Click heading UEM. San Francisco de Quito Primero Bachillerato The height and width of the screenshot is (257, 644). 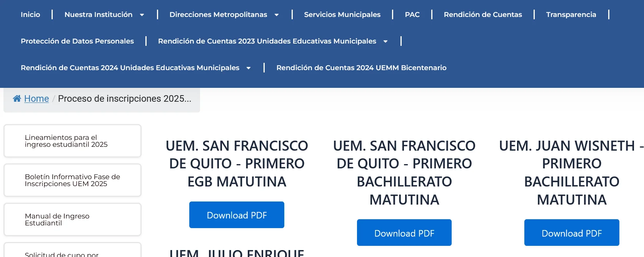[404, 173]
